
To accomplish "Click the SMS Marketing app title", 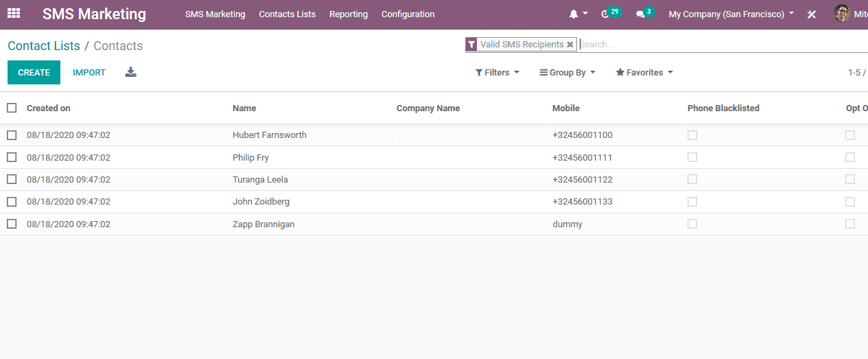I will tap(94, 14).
